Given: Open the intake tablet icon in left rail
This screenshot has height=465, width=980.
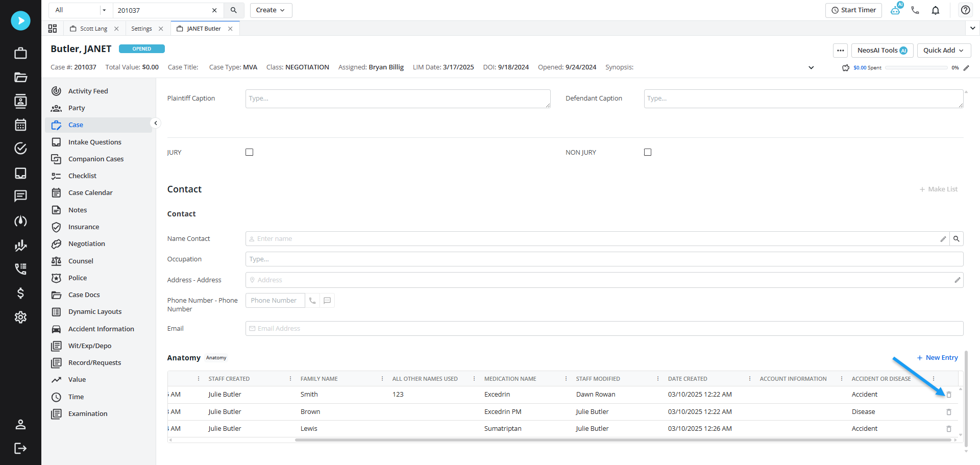Looking at the screenshot, I should pyautogui.click(x=20, y=173).
